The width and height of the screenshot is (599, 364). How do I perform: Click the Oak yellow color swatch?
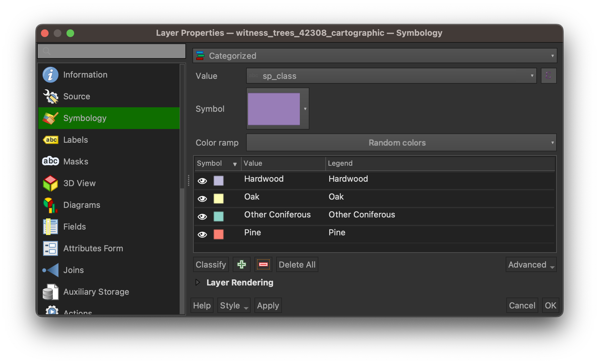(219, 199)
